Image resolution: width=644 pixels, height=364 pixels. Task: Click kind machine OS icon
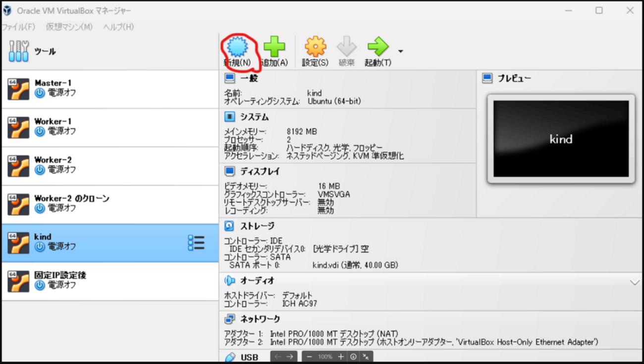pyautogui.click(x=18, y=243)
